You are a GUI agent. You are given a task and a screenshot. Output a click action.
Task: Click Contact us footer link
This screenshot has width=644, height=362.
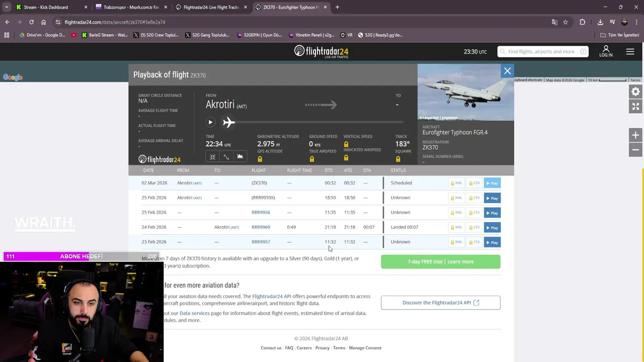(271, 348)
